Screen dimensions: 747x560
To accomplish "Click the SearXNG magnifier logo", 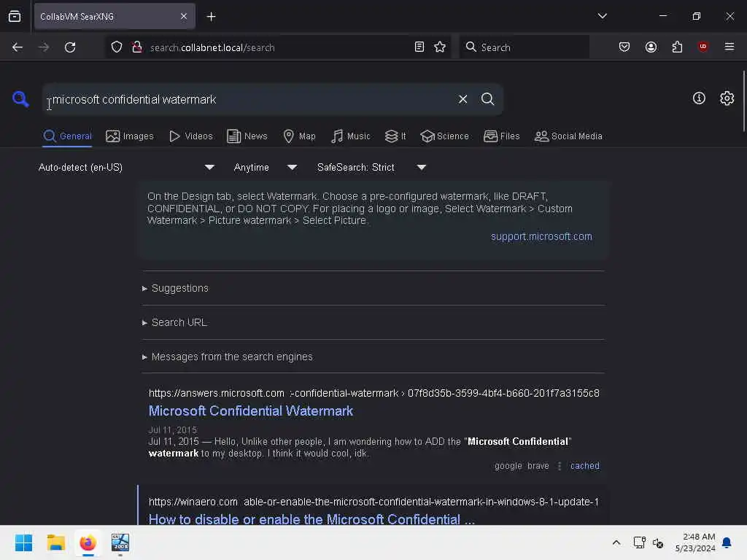I will pos(20,99).
